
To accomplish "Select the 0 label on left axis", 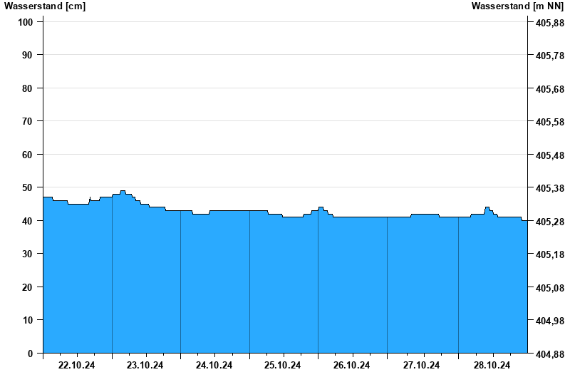I will tap(30, 354).
